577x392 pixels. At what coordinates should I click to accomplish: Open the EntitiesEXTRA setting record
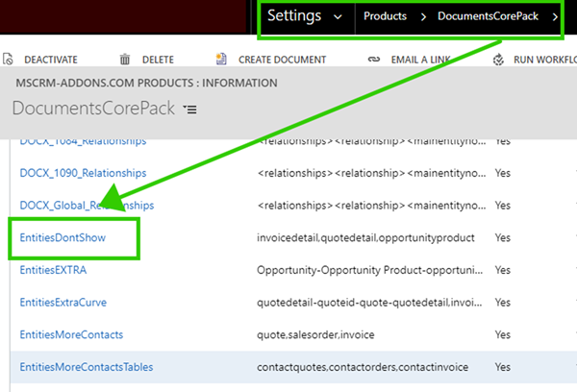click(x=53, y=270)
